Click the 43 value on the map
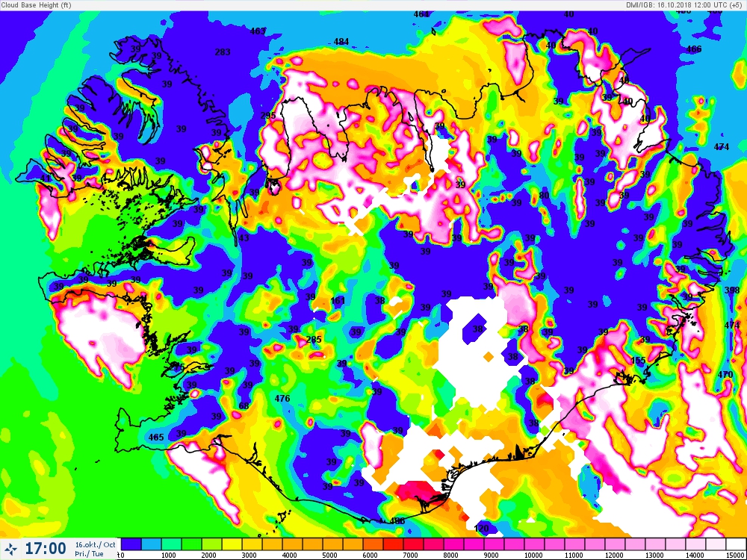This screenshot has width=747, height=560. tap(244, 237)
